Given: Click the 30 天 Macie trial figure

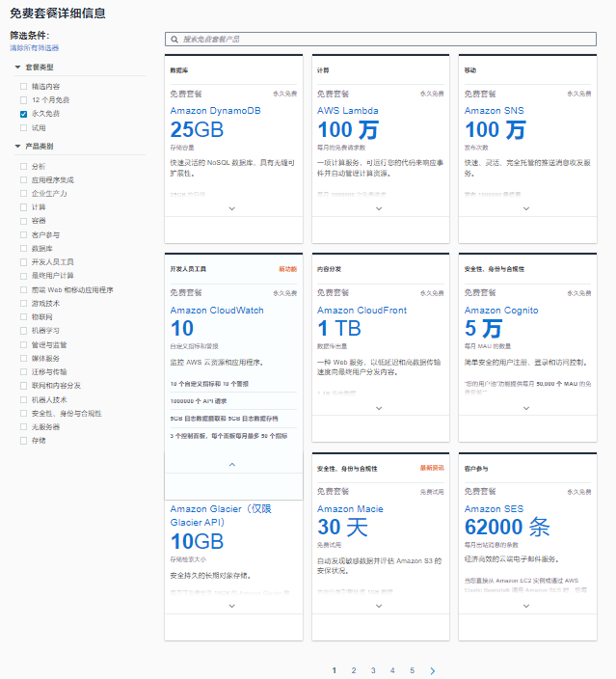Looking at the screenshot, I should [342, 528].
